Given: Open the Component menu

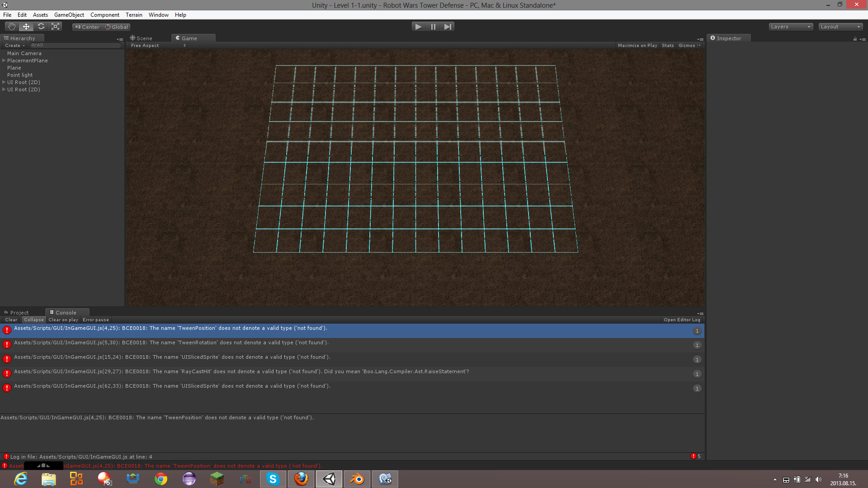Looking at the screenshot, I should tap(105, 15).
